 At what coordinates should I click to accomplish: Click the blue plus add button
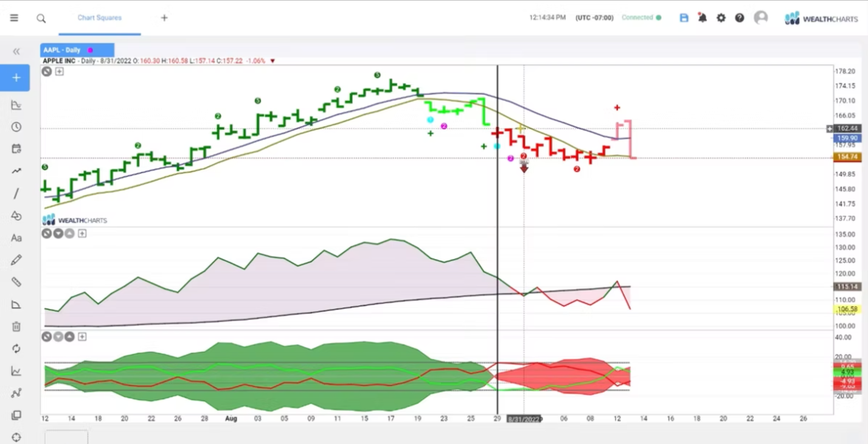pos(15,77)
